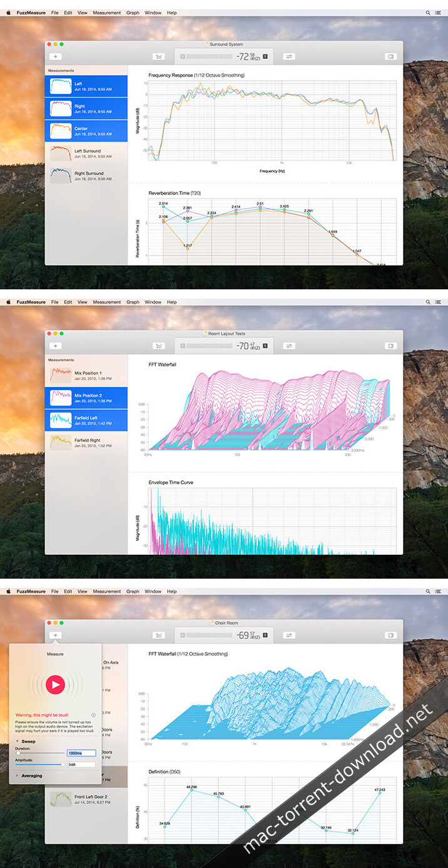Open Apple menu above Room Layout Tests window
Screen dimensions: 448x868
(9, 302)
